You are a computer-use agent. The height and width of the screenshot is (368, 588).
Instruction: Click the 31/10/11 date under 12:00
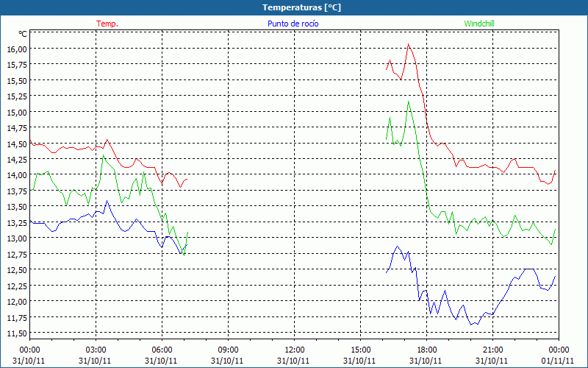click(x=293, y=361)
